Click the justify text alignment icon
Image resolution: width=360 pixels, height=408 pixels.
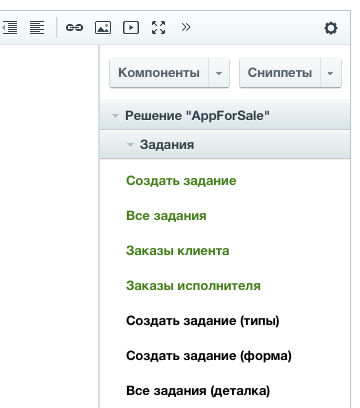click(37, 27)
